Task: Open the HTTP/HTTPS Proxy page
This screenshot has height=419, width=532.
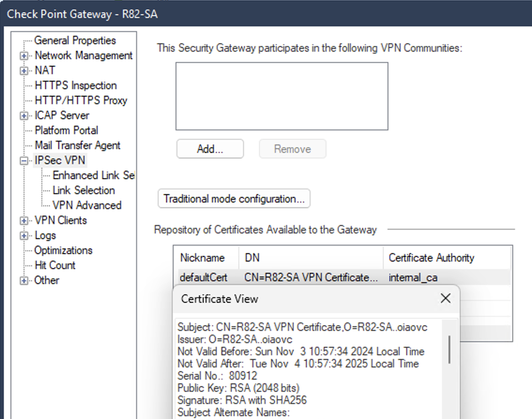Action: tap(76, 100)
